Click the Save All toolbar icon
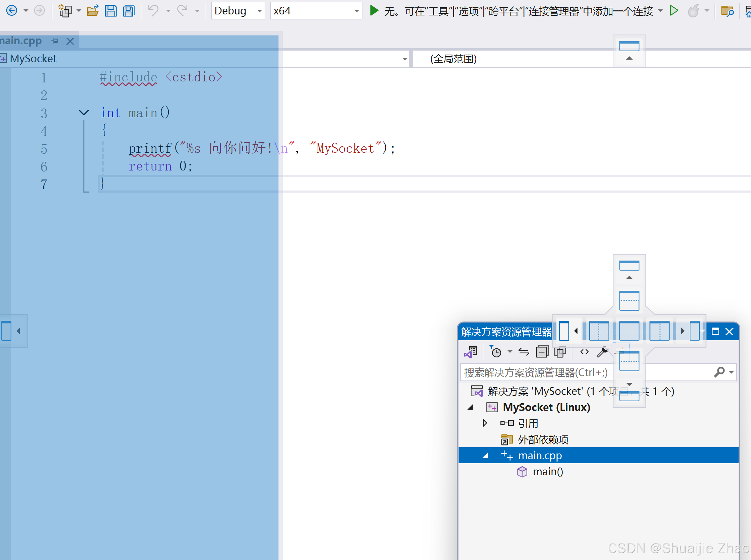 [129, 11]
